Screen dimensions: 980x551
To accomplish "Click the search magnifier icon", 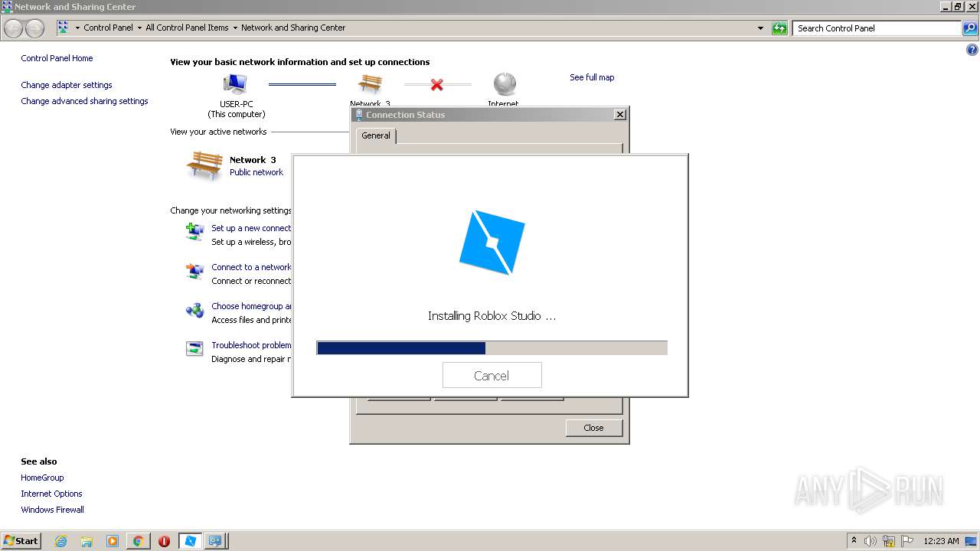I will click(970, 28).
